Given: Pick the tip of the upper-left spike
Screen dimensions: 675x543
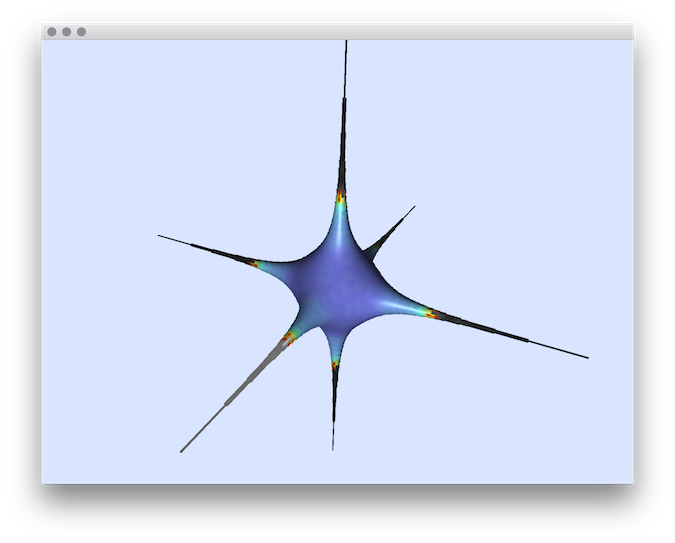Looking at the screenshot, I should point(160,236).
